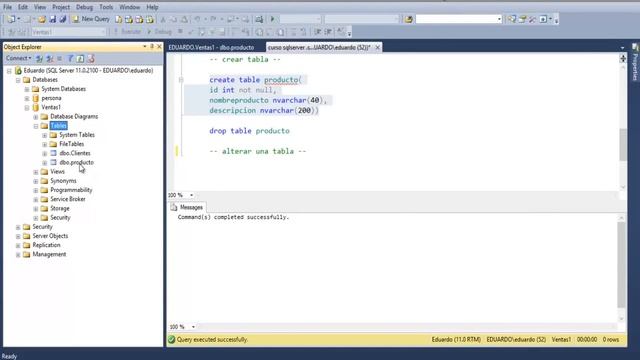Select the Storage folder

pos(60,208)
